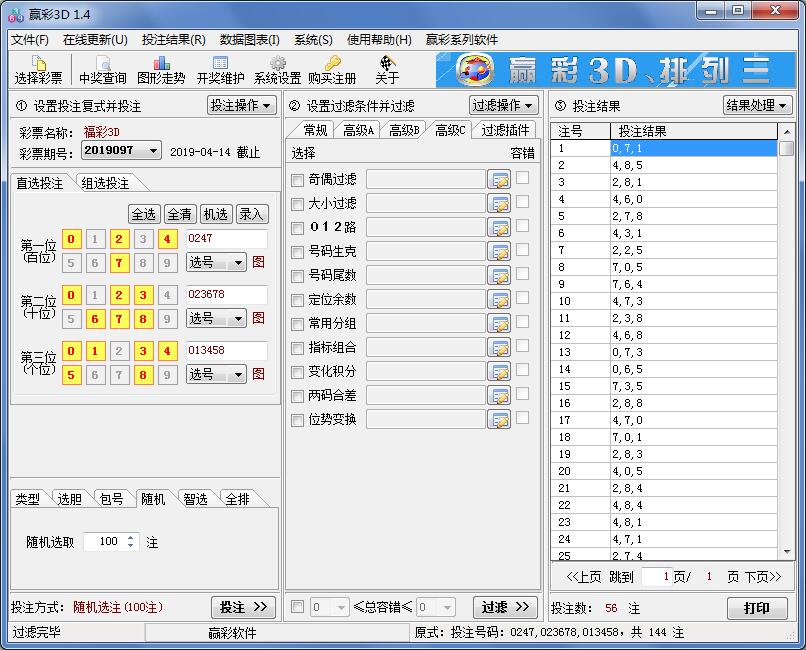Open the editor icon beside 奇偶过滤
Screen dimensions: 806x650
tap(502, 178)
